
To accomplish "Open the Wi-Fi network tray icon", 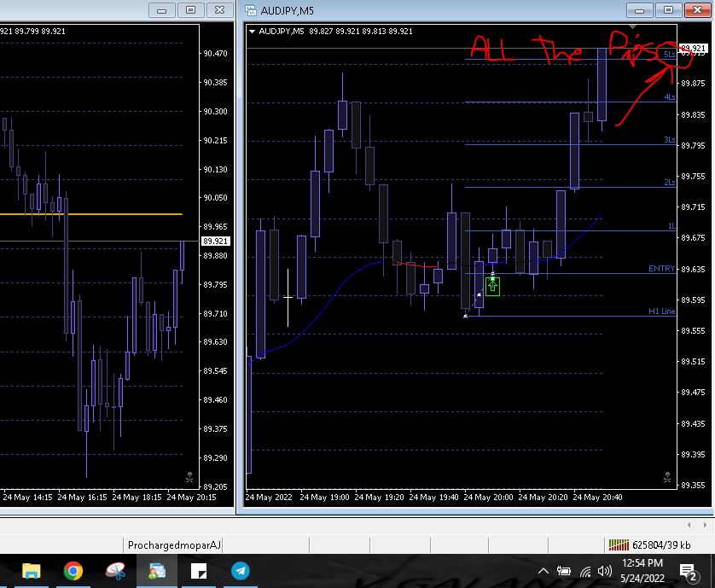I will tap(585, 571).
